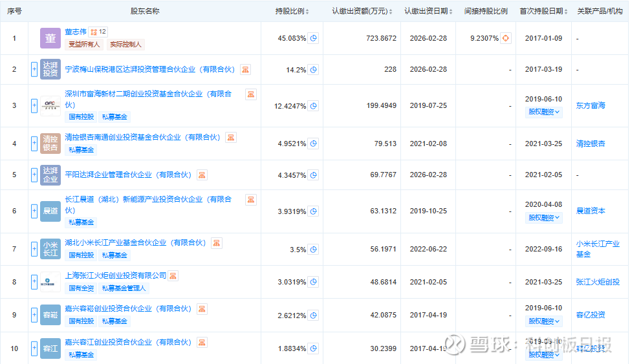The height and width of the screenshot is (364, 630).
Task: Open 清控银杏南通创业投资基金合伙企业 link
Action: (x=143, y=138)
